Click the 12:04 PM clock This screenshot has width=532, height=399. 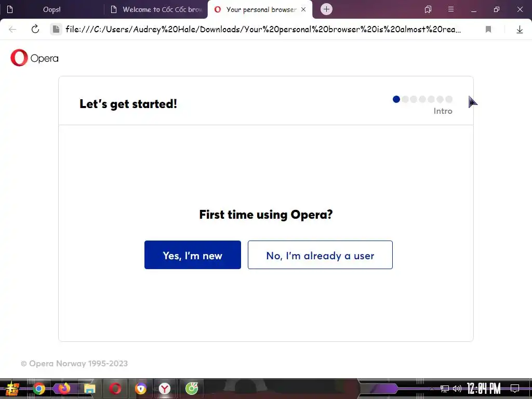click(x=484, y=389)
